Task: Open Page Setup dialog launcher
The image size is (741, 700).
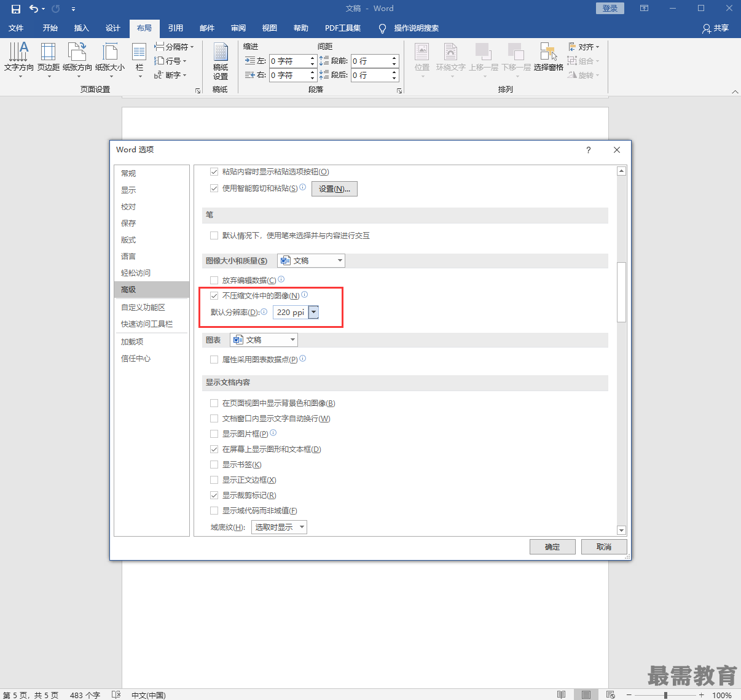Action: pos(198,90)
